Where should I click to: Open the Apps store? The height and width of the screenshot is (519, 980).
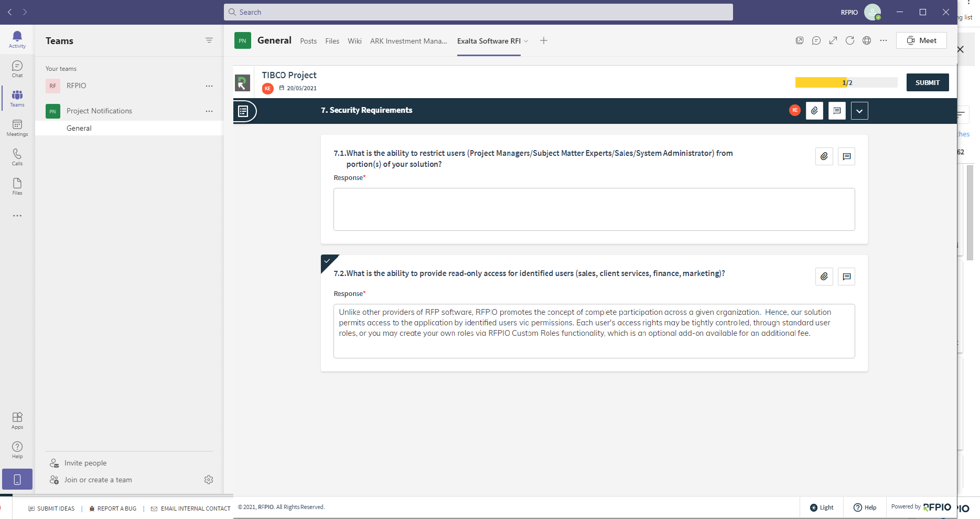(17, 420)
